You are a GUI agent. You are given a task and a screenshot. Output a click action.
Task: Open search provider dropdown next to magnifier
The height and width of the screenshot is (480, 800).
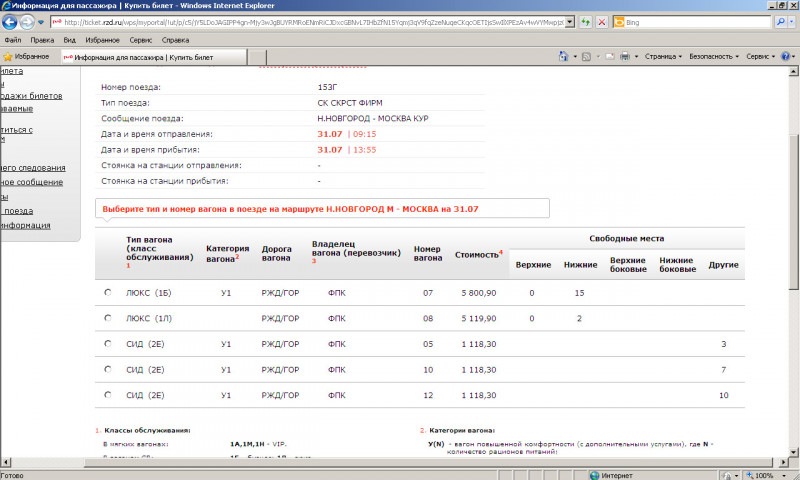click(x=792, y=22)
